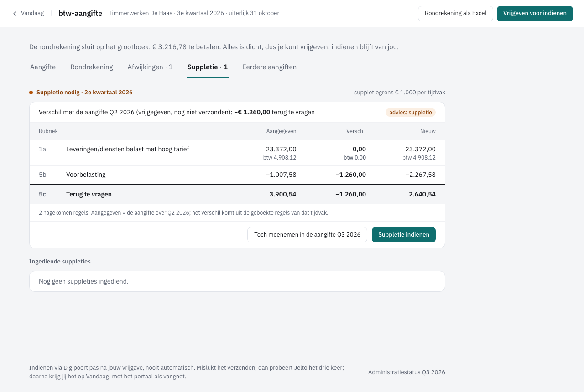Click the Nieuw column header

pyautogui.click(x=428, y=131)
